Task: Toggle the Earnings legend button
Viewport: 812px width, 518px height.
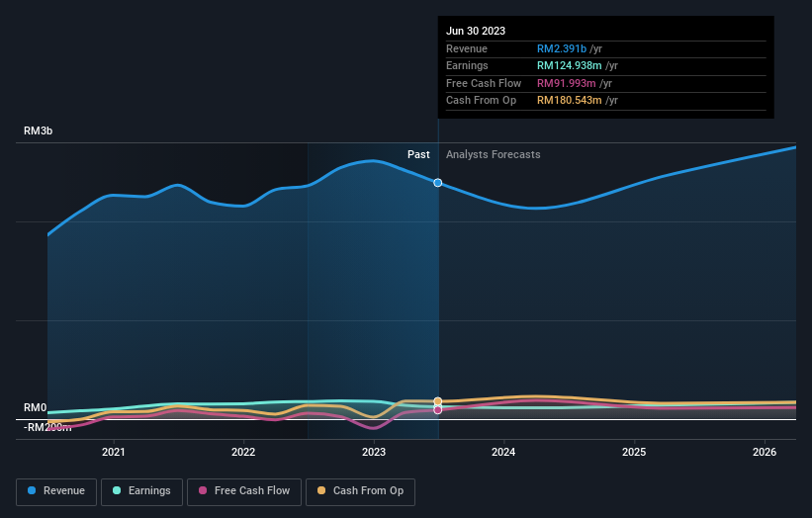Action: (x=141, y=491)
